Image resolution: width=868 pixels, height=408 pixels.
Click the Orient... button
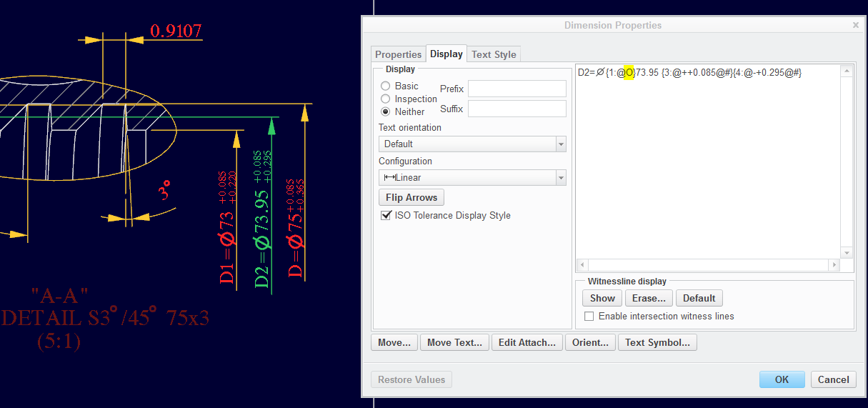590,342
